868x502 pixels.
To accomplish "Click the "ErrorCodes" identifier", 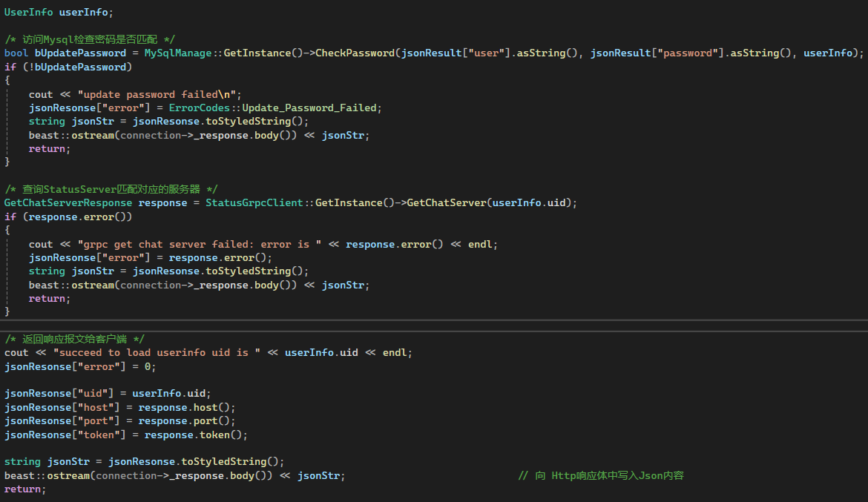I will [200, 108].
